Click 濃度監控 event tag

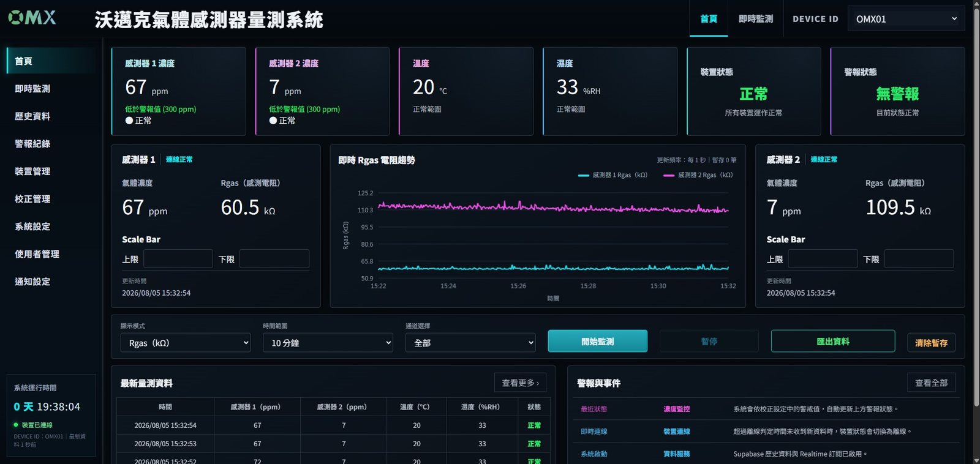(677, 409)
